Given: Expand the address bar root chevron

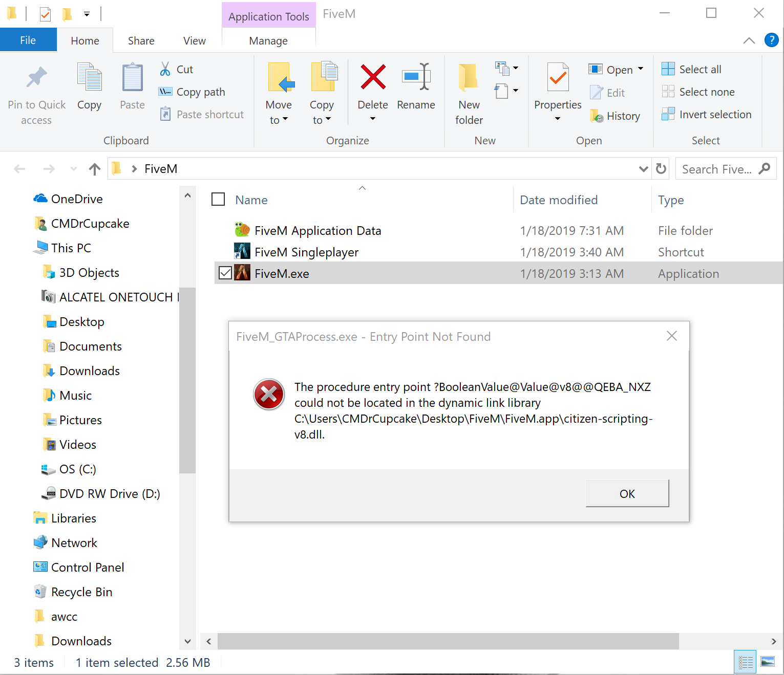Looking at the screenshot, I should pos(134,169).
